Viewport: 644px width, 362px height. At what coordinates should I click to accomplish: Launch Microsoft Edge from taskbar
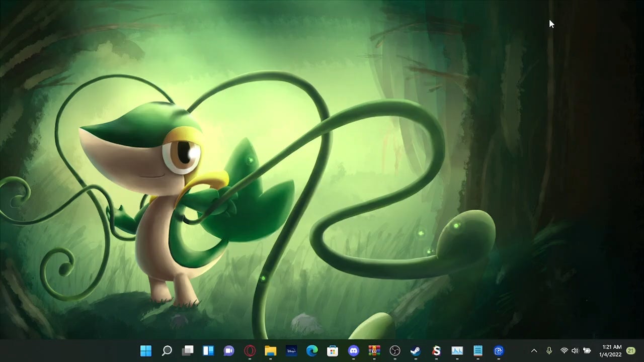pos(312,351)
